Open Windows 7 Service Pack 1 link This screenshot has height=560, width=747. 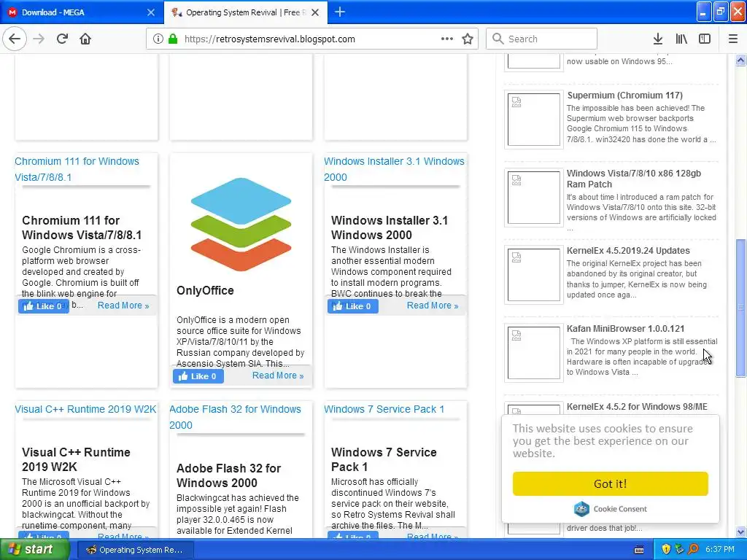click(x=384, y=410)
